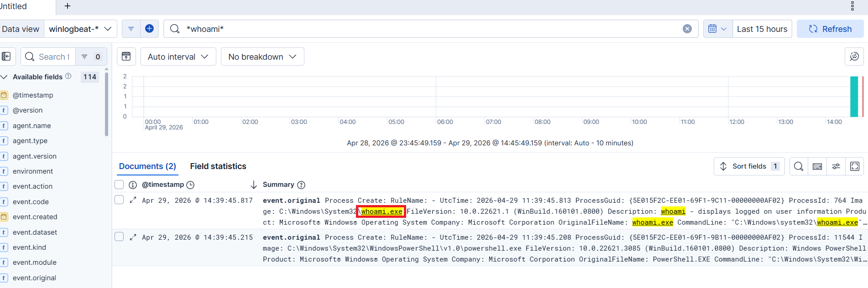Select the event.created field
This screenshot has height=288, width=868.
[x=35, y=217]
